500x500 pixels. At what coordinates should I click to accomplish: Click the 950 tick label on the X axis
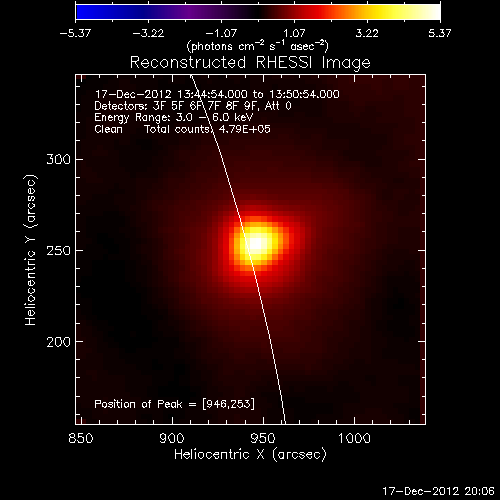click(263, 438)
